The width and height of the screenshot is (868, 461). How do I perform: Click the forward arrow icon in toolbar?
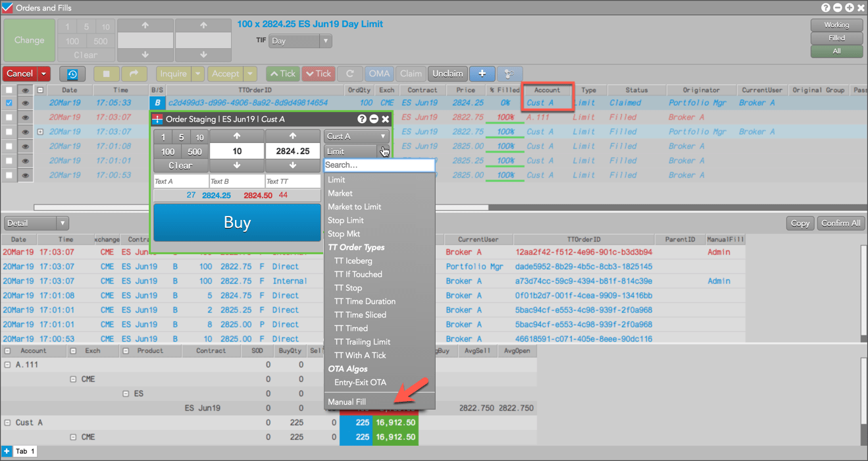click(x=134, y=74)
